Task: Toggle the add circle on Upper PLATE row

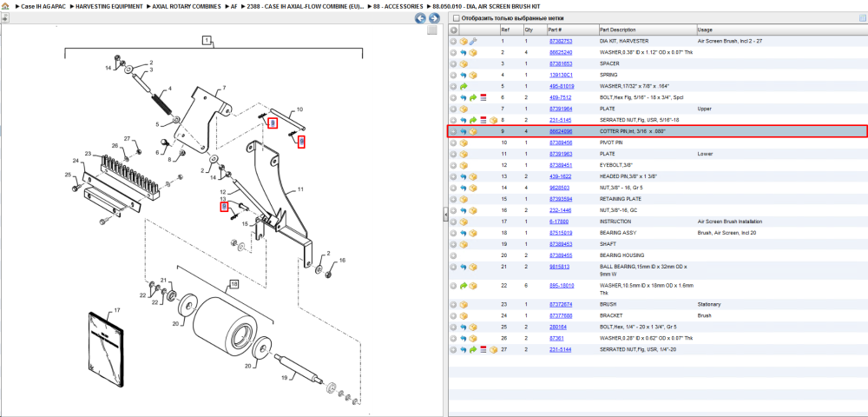Action: pyautogui.click(x=453, y=109)
